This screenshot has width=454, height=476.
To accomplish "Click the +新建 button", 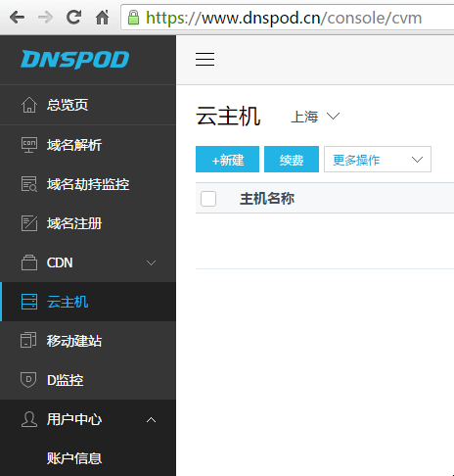I will 227,160.
